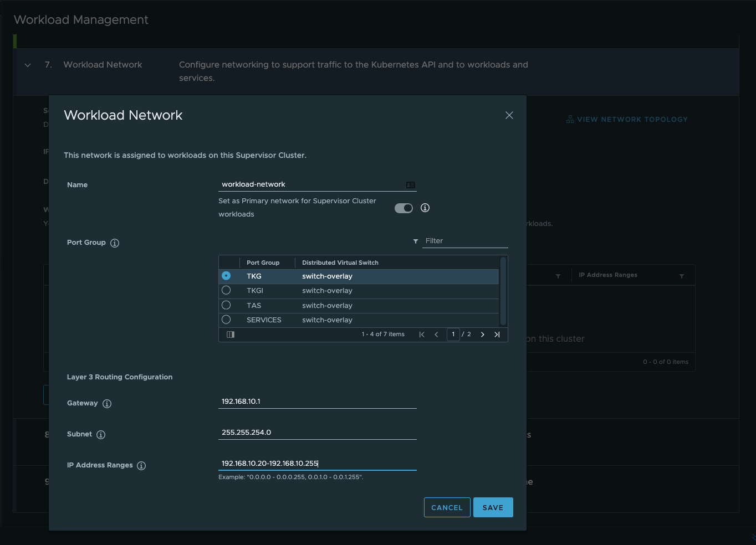Click the IP Address Ranges info icon
Screen dimensions: 756x545
tap(141, 466)
